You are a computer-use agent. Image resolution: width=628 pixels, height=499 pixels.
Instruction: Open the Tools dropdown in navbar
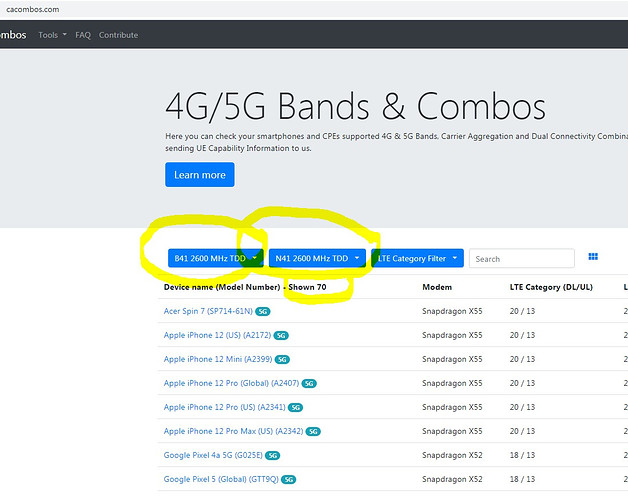click(52, 35)
